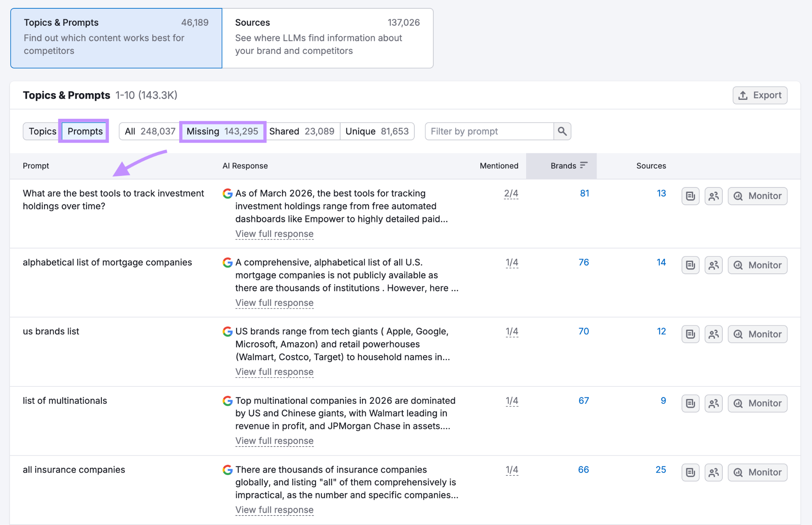
Task: Click competitors icon for investment holdings row
Action: tap(713, 196)
